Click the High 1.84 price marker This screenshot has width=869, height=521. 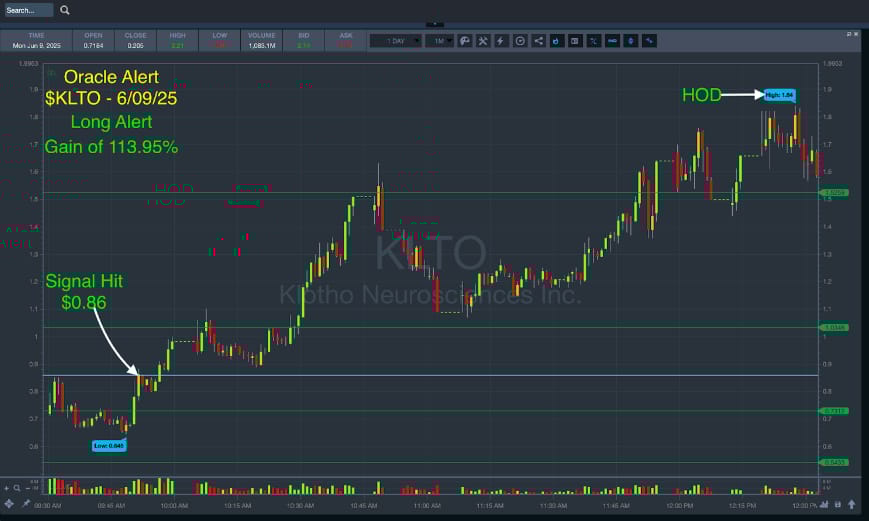pos(779,95)
